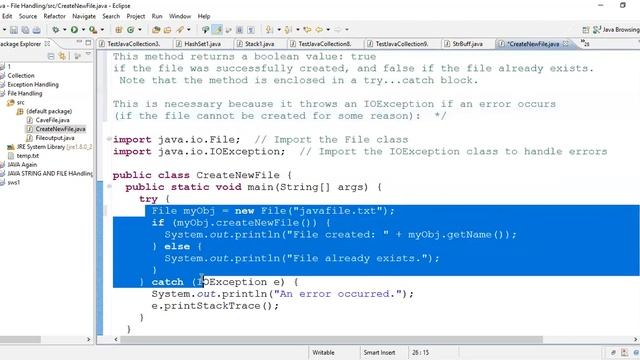Click the New Java Package icon
Screen dimensions: 640x360
coord(119,30)
